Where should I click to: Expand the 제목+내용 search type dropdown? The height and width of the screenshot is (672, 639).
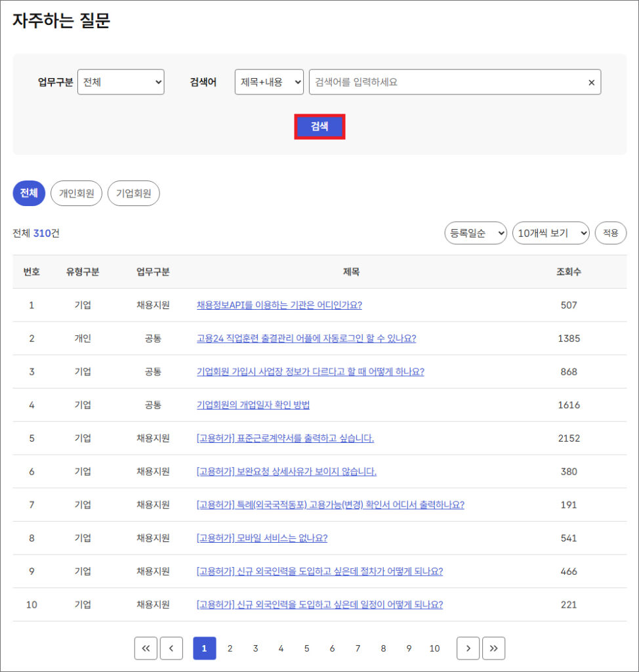(269, 82)
